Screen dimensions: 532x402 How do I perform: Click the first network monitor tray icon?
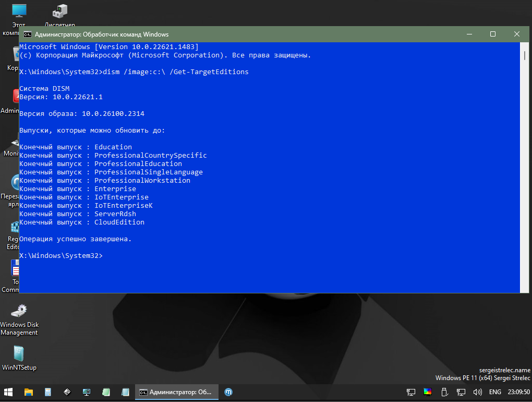411,392
